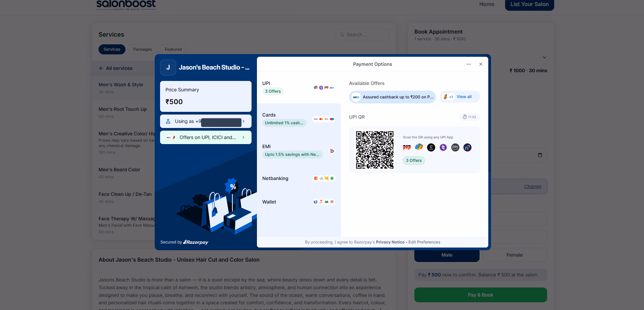This screenshot has height=310, width=644.
Task: Click the POP UPI app icon
Action: point(407,147)
